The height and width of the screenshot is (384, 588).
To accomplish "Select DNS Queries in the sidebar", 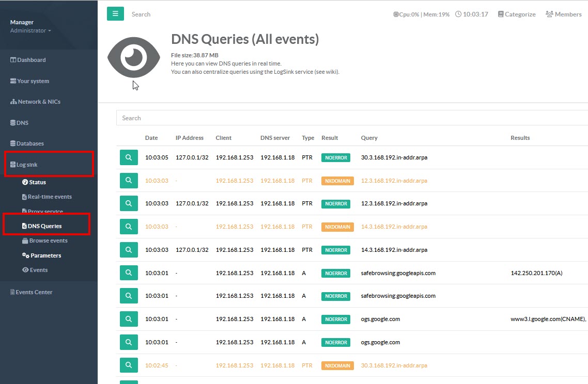I will (x=44, y=226).
